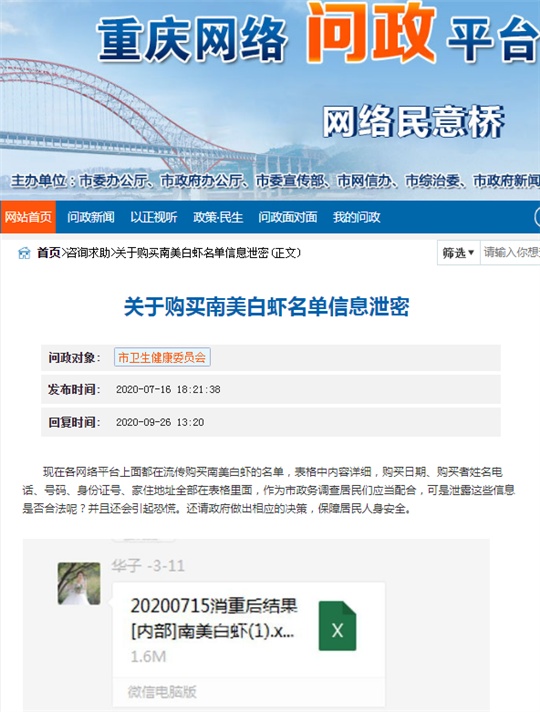Click the 市卫生健康委员会 tag button
The image size is (540, 712).
162,357
